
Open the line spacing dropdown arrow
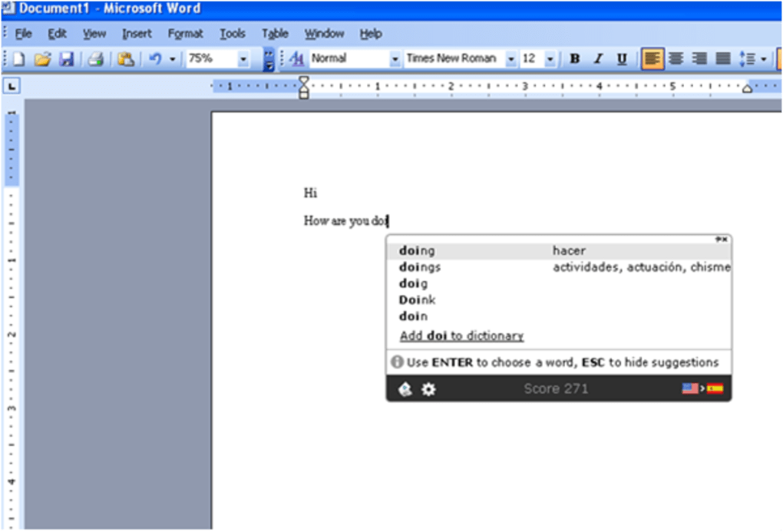[x=764, y=59]
